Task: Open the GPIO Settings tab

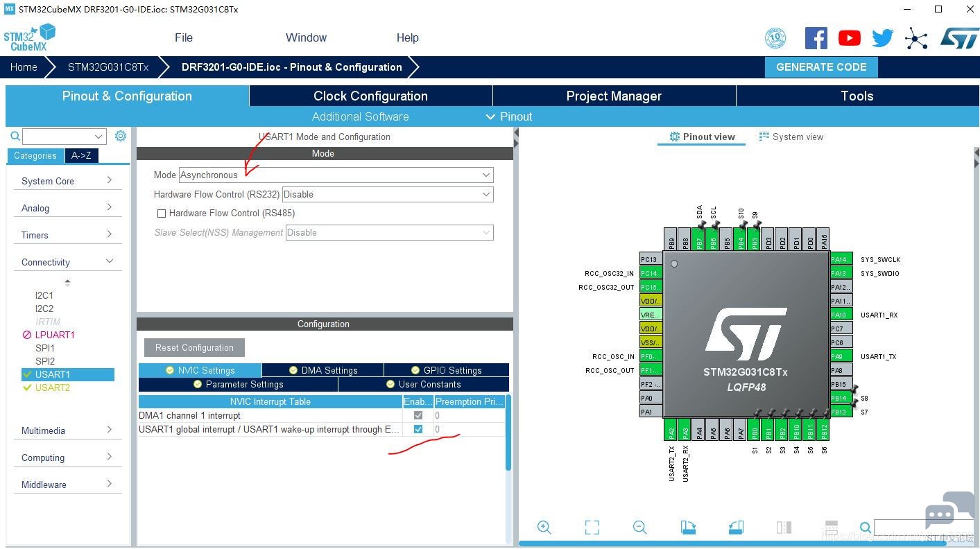Action: (447, 370)
